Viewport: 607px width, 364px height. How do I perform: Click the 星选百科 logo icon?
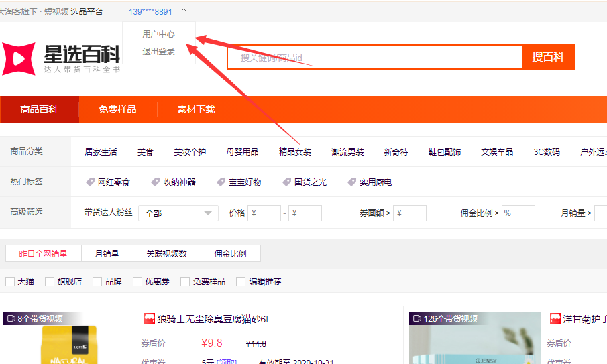[18, 59]
